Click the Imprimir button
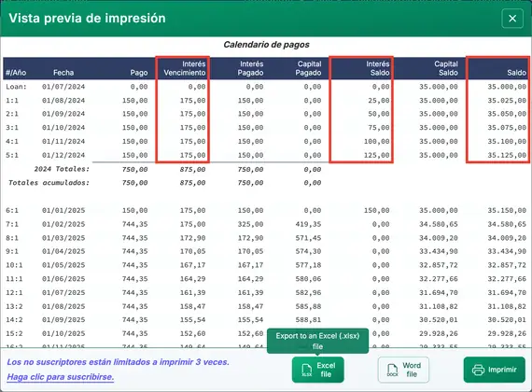Screen dimensions: 532x392 pyautogui.click(x=495, y=370)
